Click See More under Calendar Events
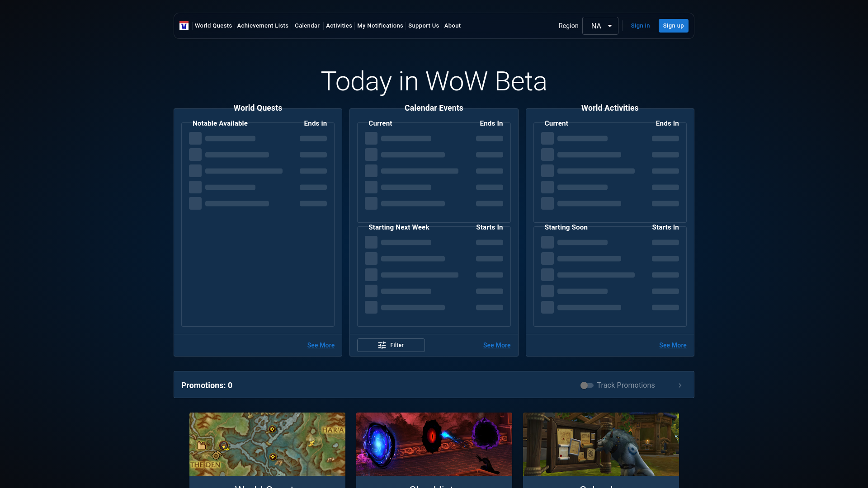 click(x=497, y=345)
